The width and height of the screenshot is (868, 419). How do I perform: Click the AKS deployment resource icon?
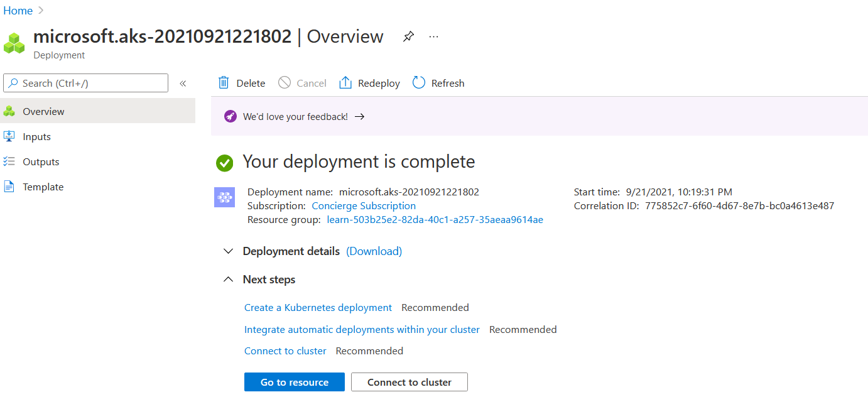click(224, 197)
